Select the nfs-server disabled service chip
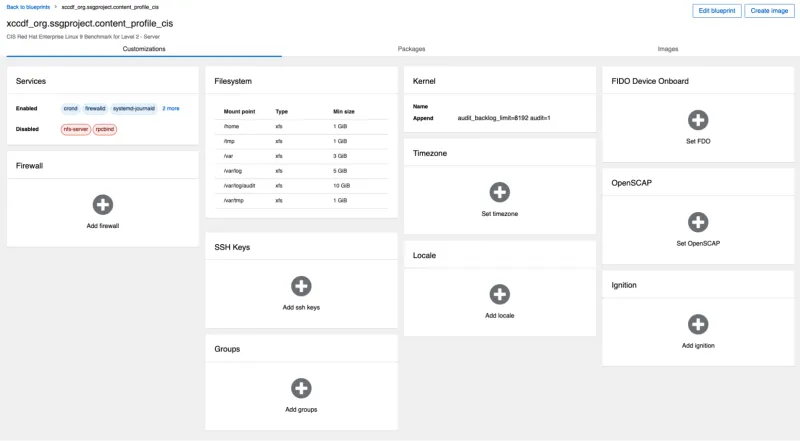This screenshot has width=800, height=441. 76,129
